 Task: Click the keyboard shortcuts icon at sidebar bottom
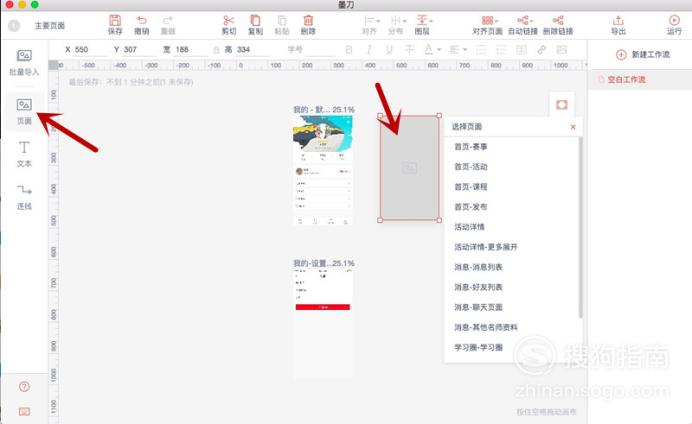click(24, 412)
